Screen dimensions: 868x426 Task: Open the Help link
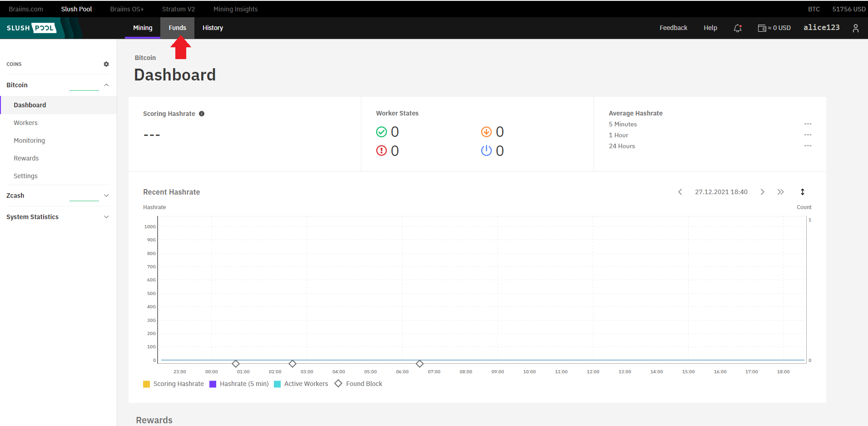(710, 28)
